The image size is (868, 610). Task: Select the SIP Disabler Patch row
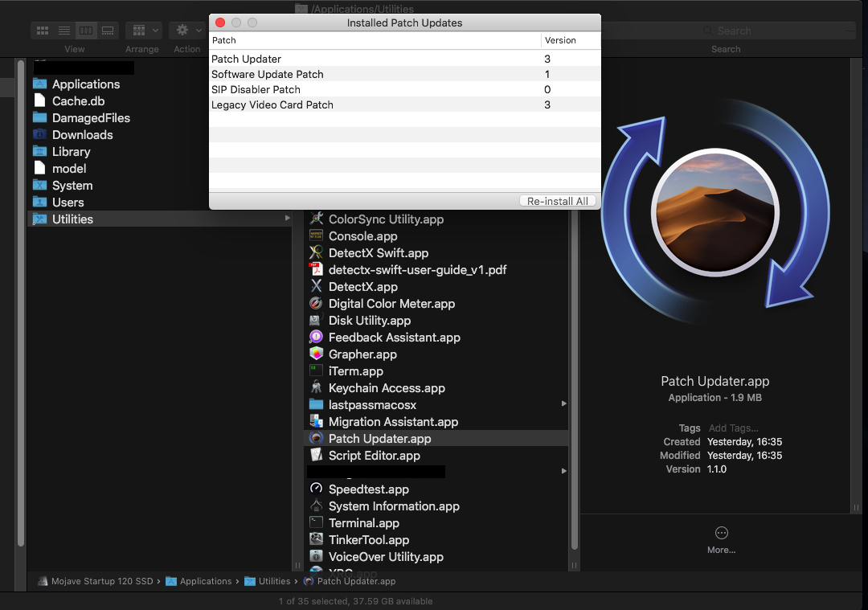(x=404, y=90)
